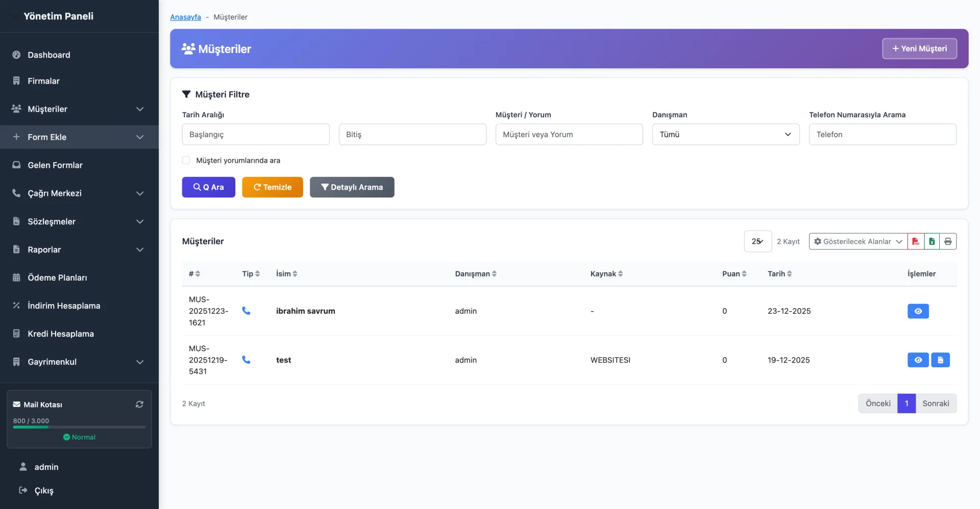This screenshot has height=509, width=980.
Task: Enable 'Müşteri yorumlarında ara' checkbox
Action: pos(186,160)
